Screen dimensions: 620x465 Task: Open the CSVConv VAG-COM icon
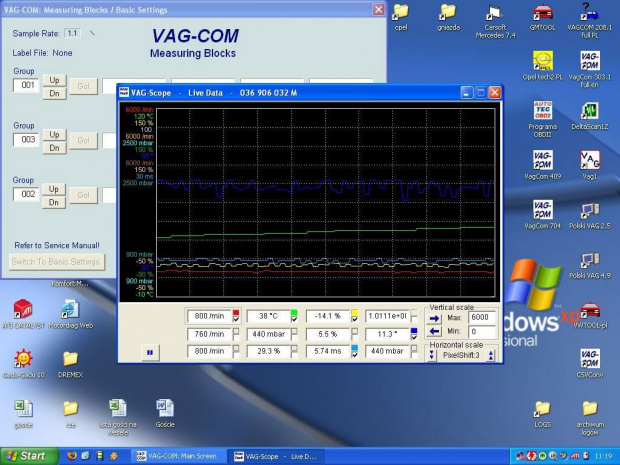[590, 364]
